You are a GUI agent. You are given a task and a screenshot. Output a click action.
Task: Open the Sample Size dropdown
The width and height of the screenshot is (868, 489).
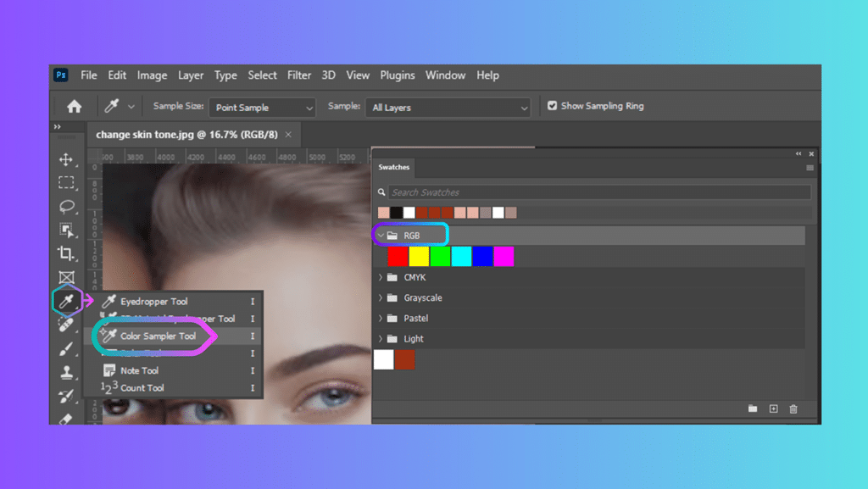point(261,108)
